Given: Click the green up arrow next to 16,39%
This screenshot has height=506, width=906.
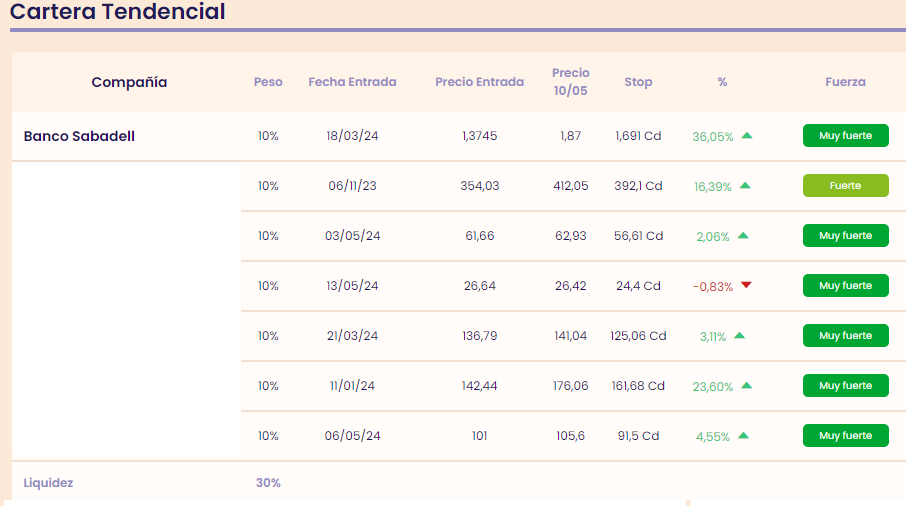Looking at the screenshot, I should click(744, 185).
